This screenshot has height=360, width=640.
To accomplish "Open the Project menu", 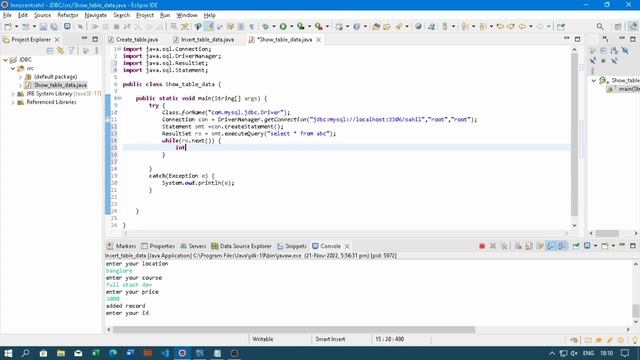I will point(145,15).
